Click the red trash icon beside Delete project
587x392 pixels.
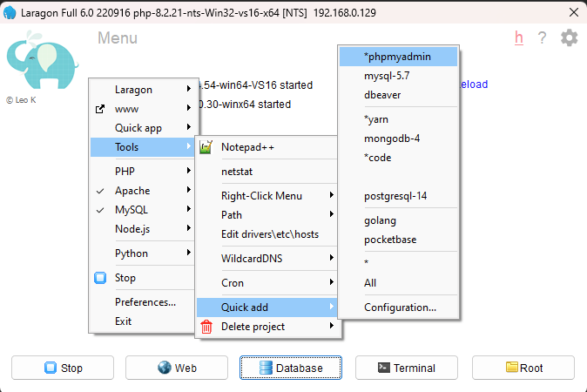(x=206, y=327)
